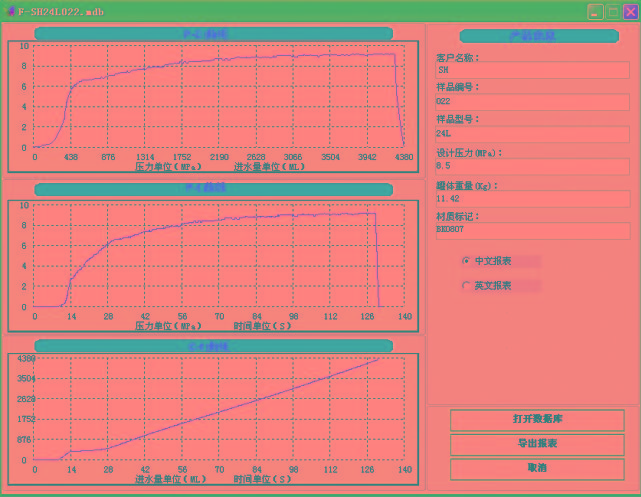Select the 设计压力 field showing 8.5
Viewport: 641px width, 497px height.
[x=532, y=166]
